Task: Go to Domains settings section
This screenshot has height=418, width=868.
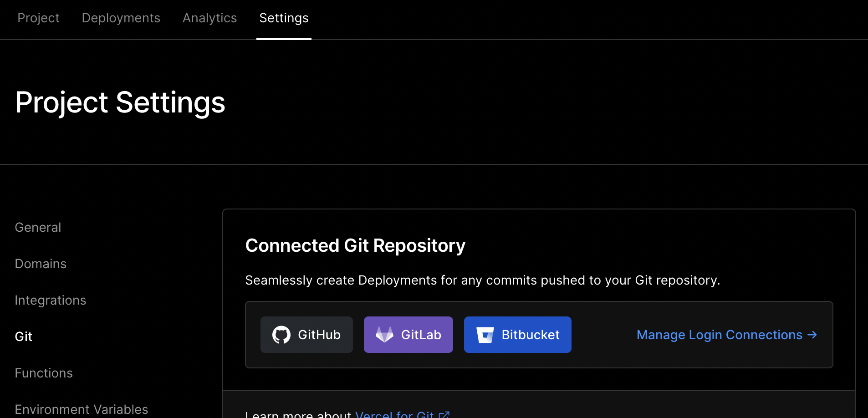Action: pos(41,264)
